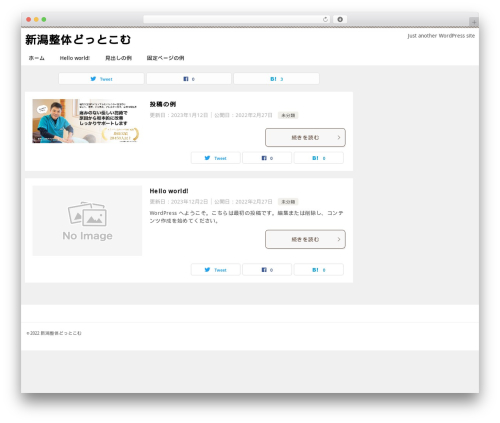Click the Facebook button under Hello world! post
The width and height of the screenshot is (500, 423).
(x=267, y=270)
